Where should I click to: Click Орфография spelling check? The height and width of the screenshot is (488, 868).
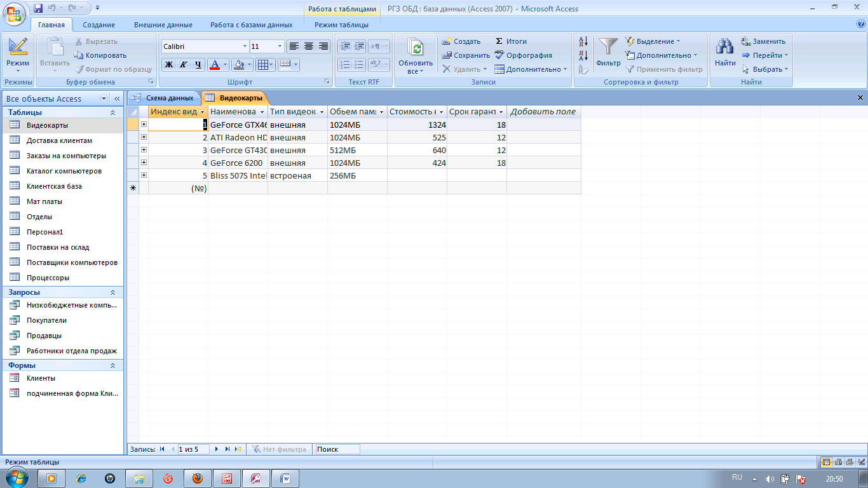point(523,55)
